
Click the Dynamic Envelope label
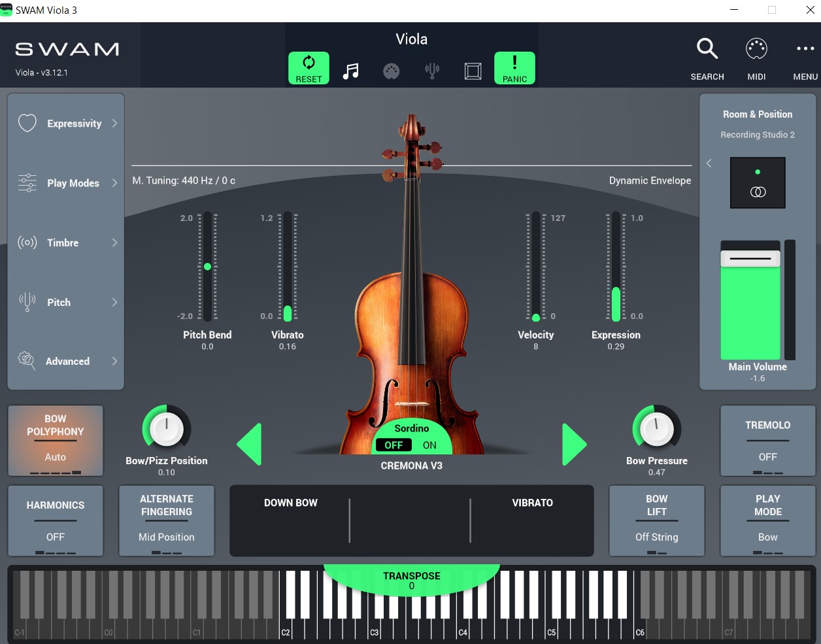[650, 180]
